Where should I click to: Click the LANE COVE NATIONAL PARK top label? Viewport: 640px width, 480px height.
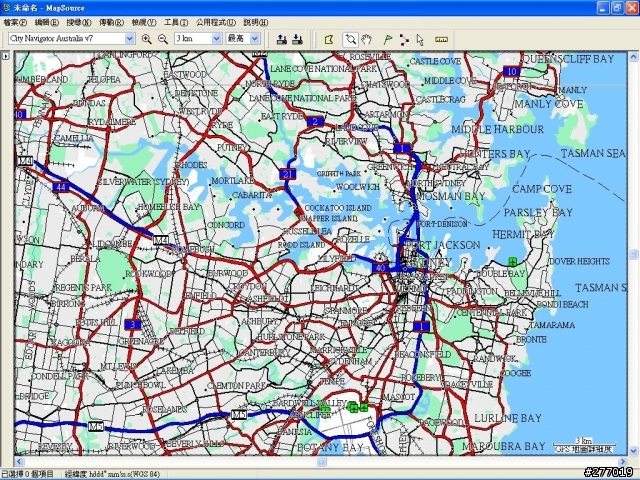323,69
